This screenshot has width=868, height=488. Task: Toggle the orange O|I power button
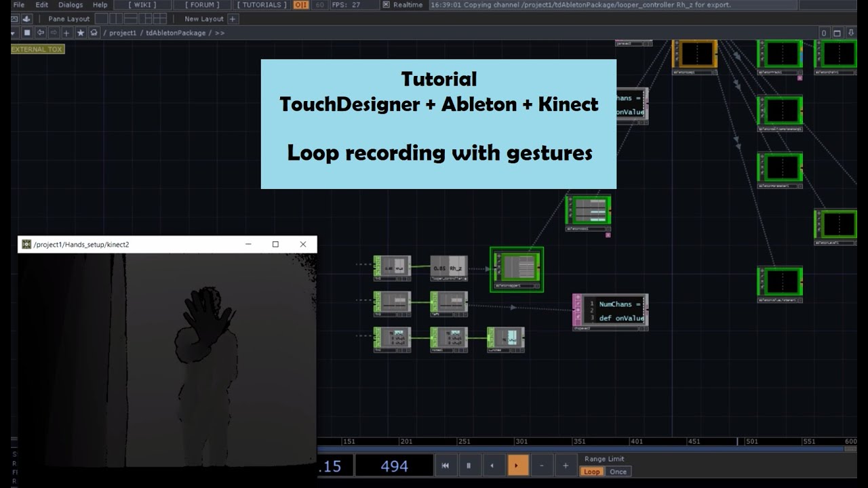coord(301,5)
